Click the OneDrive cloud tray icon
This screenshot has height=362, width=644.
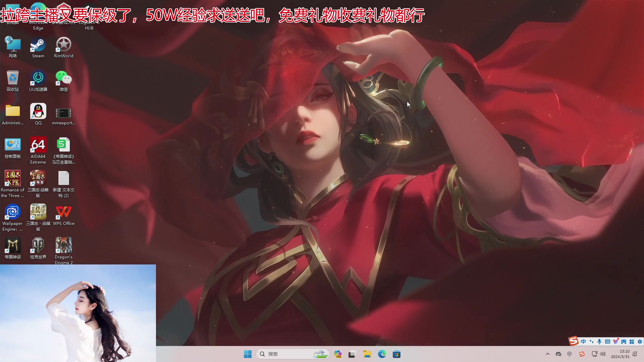tap(558, 354)
